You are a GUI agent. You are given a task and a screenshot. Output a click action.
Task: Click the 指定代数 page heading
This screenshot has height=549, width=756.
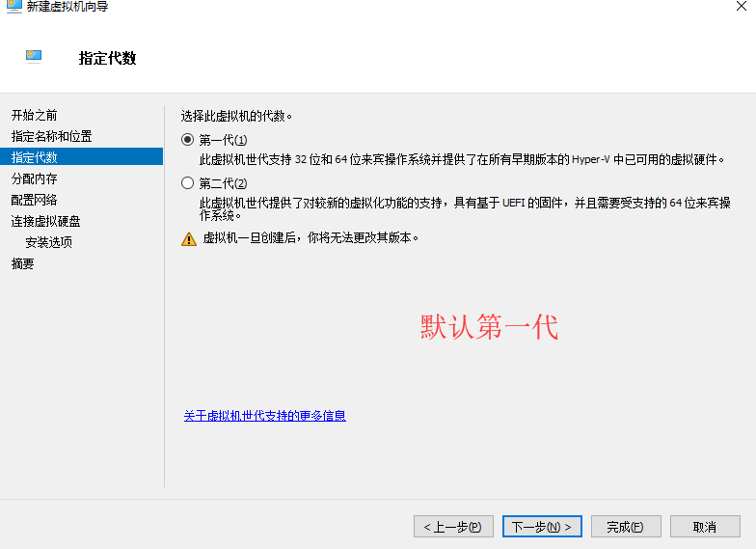pos(108,58)
